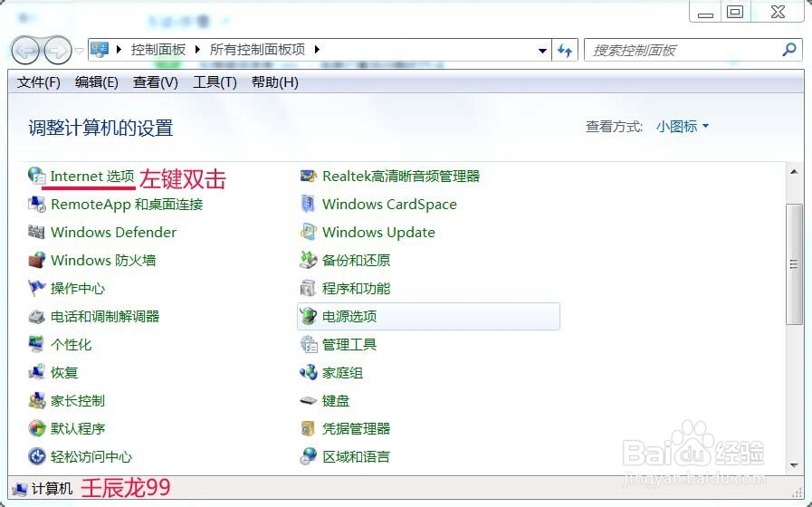Expand the arrow after 控制面板 breadcrumb
Image resolution: width=812 pixels, height=507 pixels.
[197, 49]
